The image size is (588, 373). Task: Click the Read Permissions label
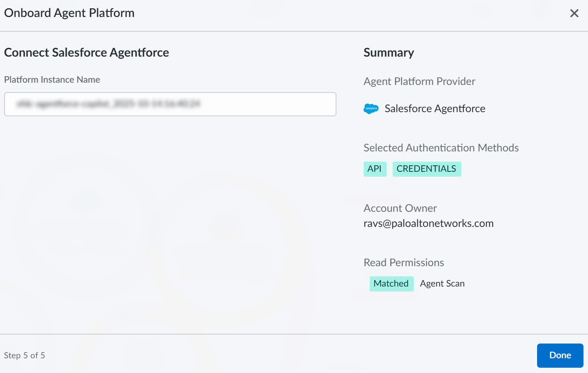click(404, 263)
